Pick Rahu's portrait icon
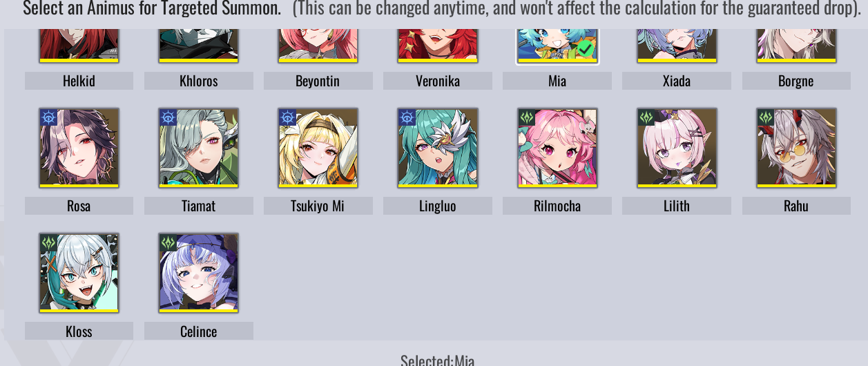Viewport: 868px width, 366px height. point(796,148)
